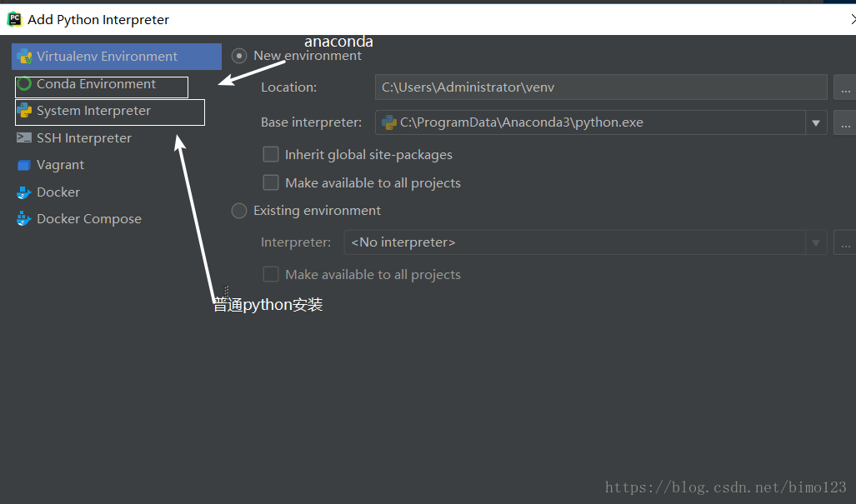Click the Virtualenv Environment python icon
856x504 pixels.
[24, 56]
